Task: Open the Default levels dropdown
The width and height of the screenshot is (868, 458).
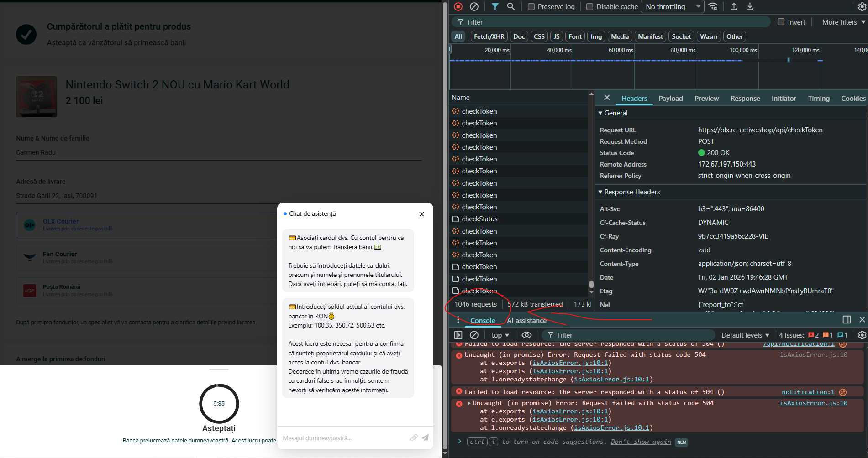Action: tap(745, 335)
